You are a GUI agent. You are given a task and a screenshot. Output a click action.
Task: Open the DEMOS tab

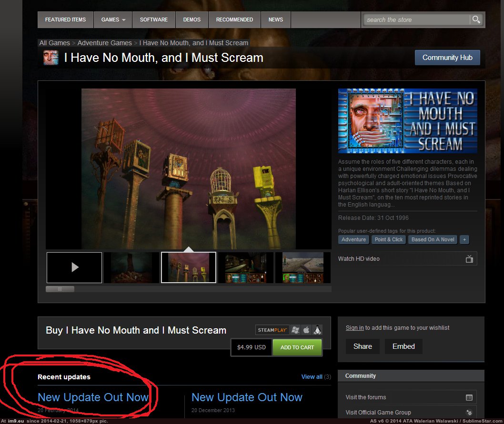[192, 20]
